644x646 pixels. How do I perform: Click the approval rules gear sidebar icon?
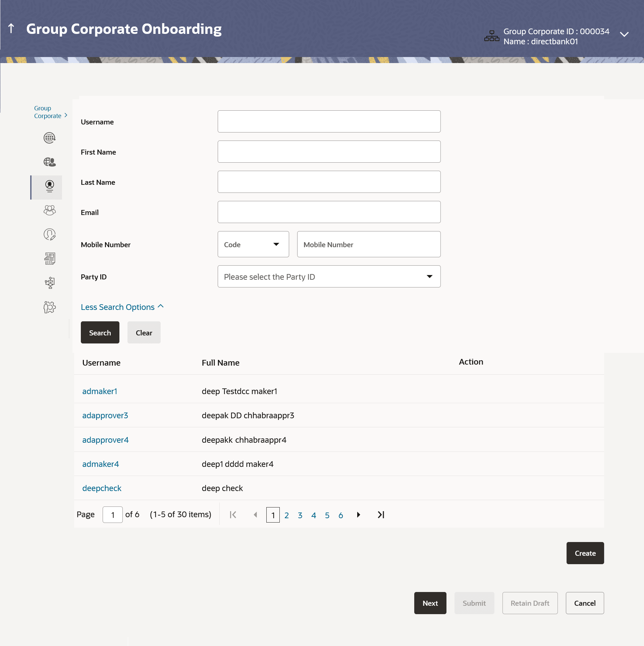pos(49,307)
